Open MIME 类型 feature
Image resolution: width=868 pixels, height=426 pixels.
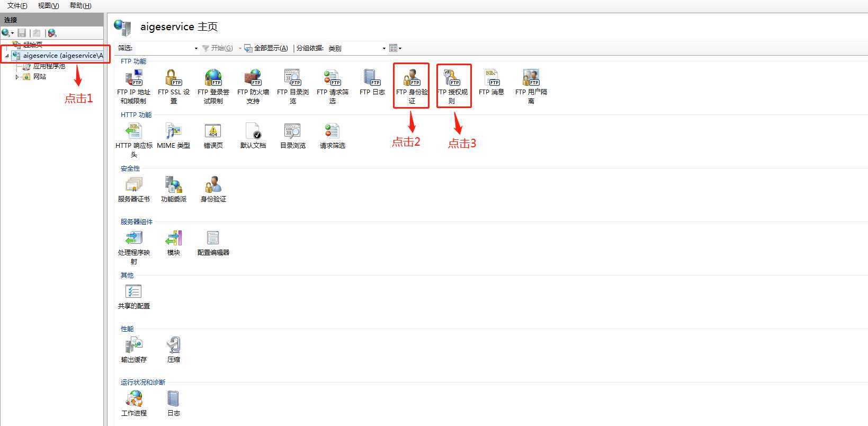click(173, 136)
